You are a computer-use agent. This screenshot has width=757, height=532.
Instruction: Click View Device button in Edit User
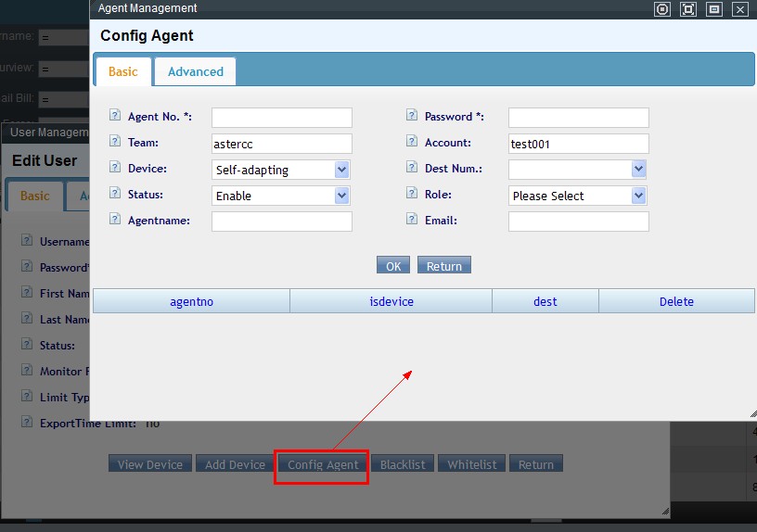click(150, 464)
